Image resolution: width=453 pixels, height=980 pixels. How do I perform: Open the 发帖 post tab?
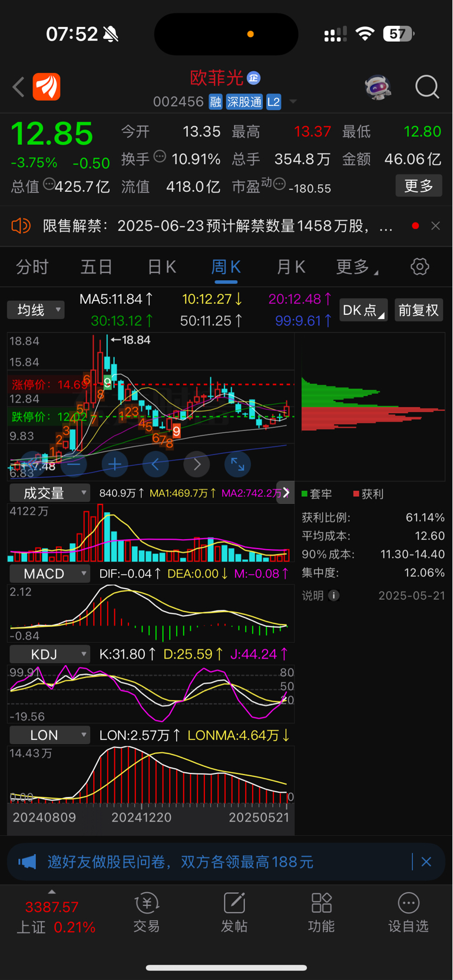pyautogui.click(x=234, y=911)
